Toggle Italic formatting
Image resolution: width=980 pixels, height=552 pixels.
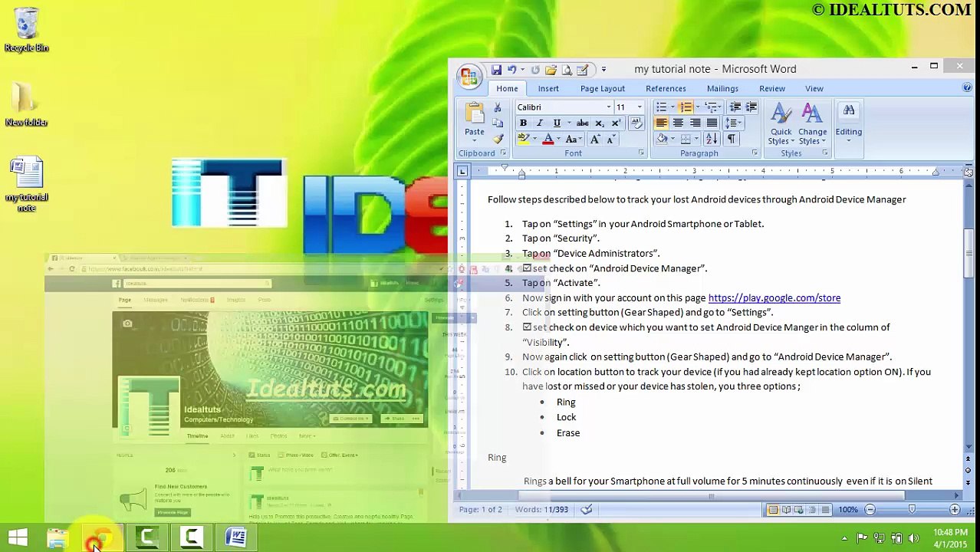coord(540,123)
